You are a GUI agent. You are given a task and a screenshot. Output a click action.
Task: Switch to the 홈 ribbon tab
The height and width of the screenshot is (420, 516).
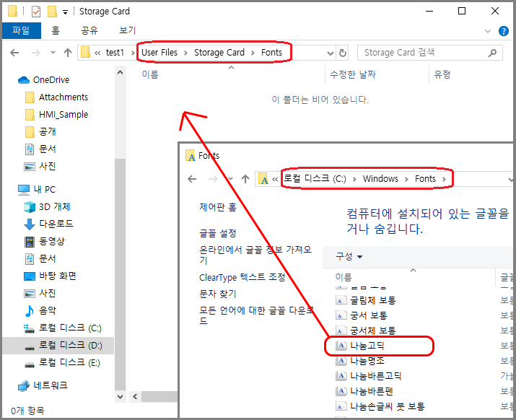[x=56, y=30]
